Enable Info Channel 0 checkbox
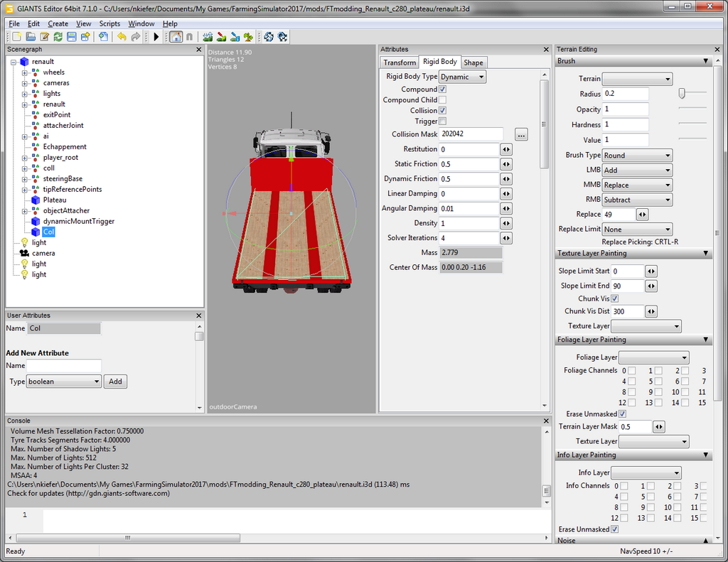Screen dimensions: 728x562 pos(624,486)
